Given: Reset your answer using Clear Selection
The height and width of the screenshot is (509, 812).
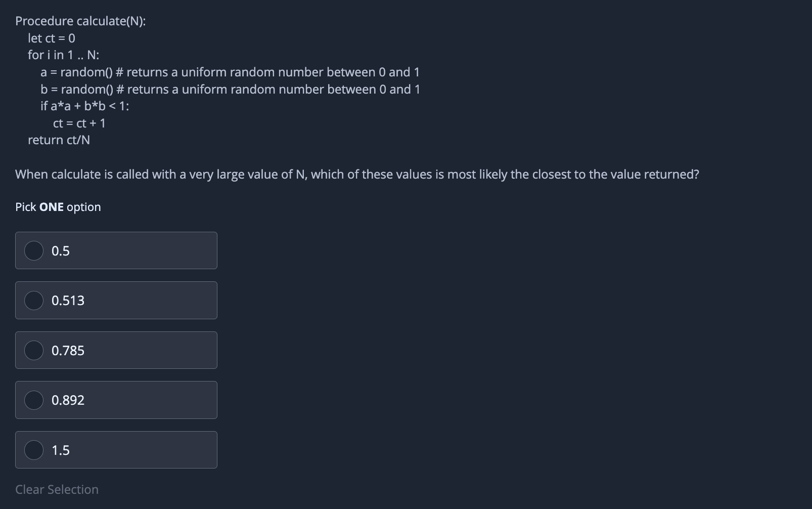Looking at the screenshot, I should pyautogui.click(x=57, y=489).
